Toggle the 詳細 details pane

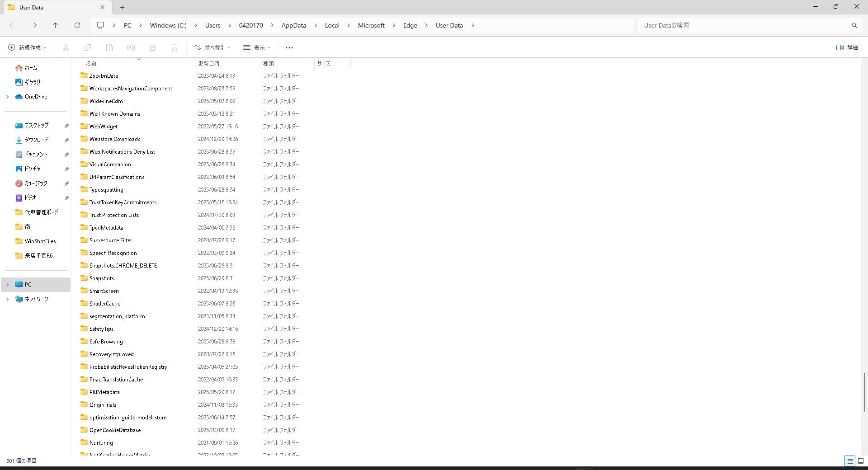tap(847, 47)
